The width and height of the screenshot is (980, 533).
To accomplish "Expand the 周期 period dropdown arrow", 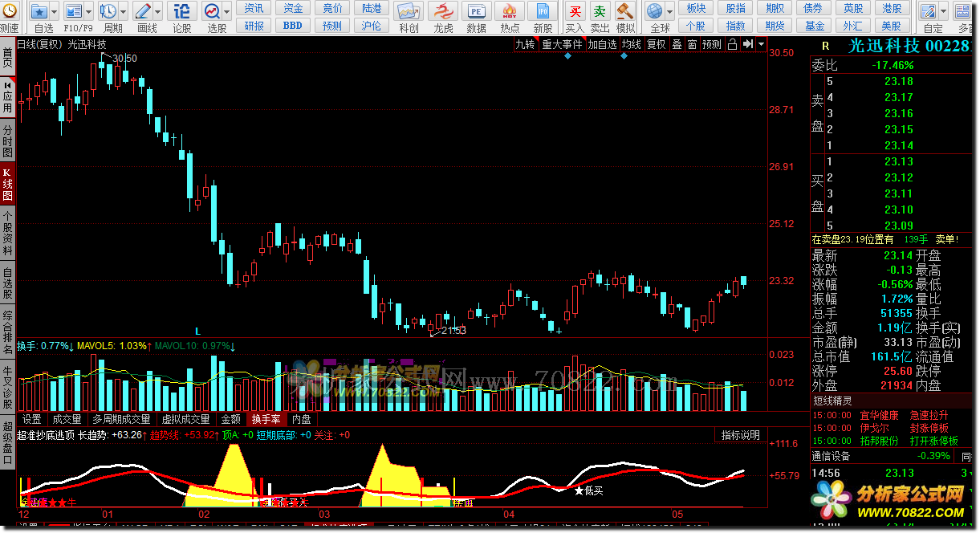I will pyautogui.click(x=122, y=11).
